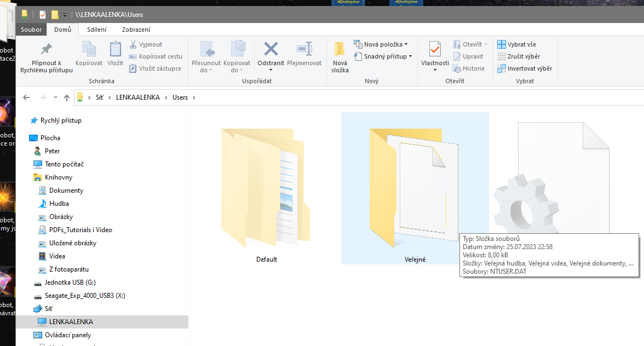Click Invertovat výběr invert selection
644x346 pixels.
(525, 68)
